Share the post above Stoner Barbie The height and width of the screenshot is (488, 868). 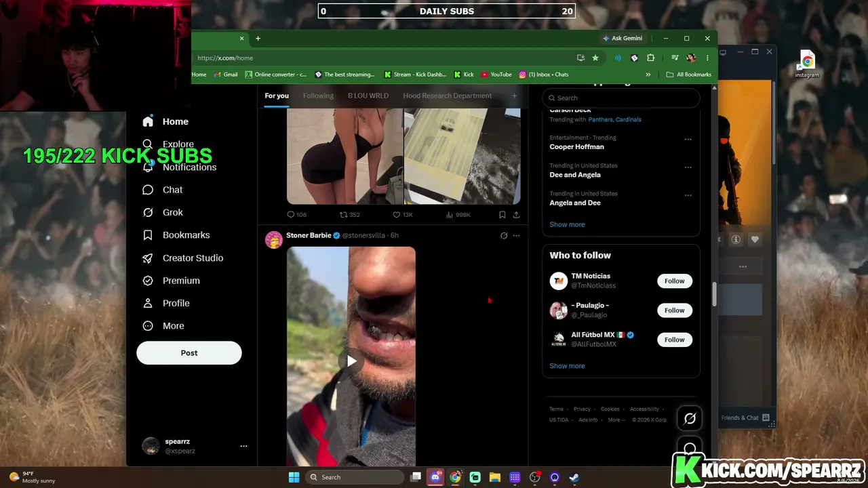click(516, 215)
